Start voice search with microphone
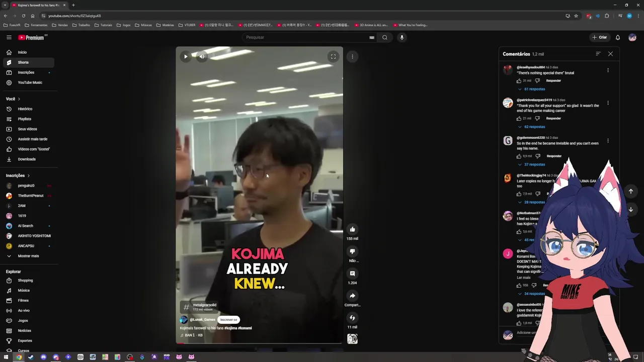 (401, 37)
